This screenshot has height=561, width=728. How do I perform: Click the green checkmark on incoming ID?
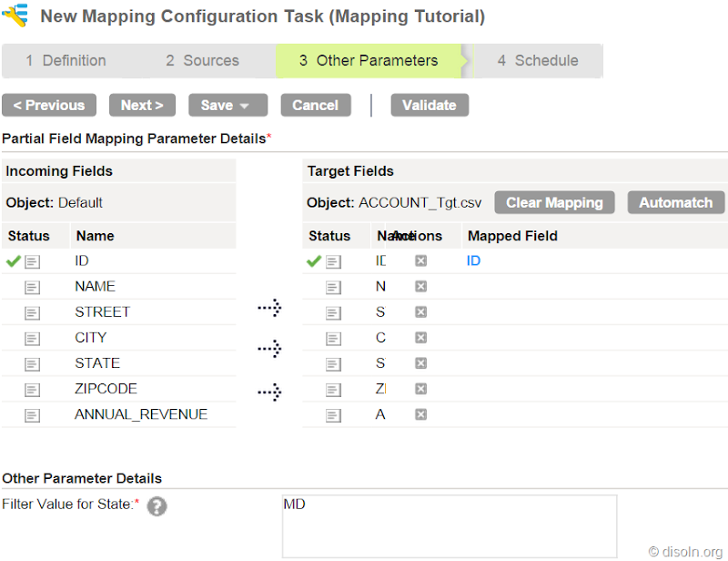coord(13,261)
